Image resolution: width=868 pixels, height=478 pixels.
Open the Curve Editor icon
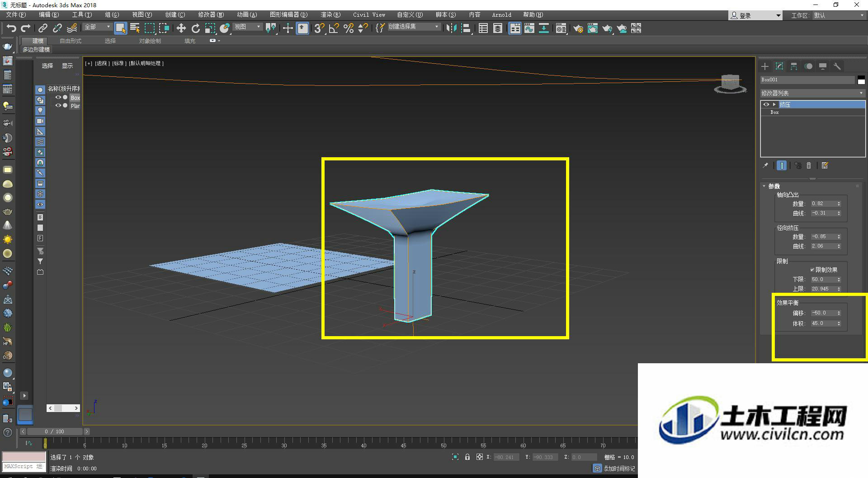529,28
